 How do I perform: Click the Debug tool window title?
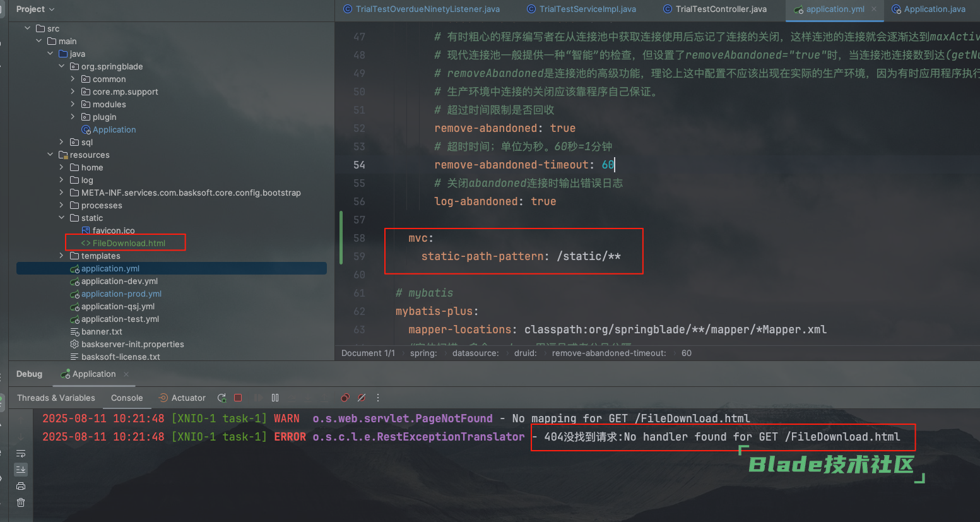point(29,374)
